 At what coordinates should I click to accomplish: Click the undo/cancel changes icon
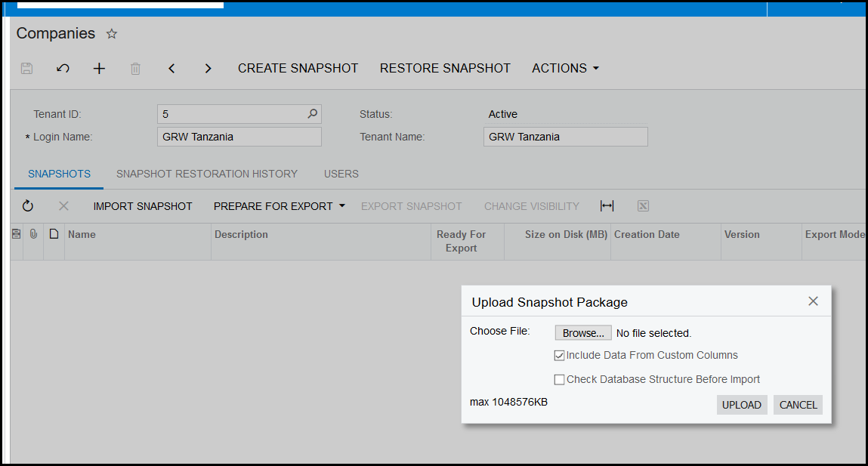pyautogui.click(x=63, y=69)
